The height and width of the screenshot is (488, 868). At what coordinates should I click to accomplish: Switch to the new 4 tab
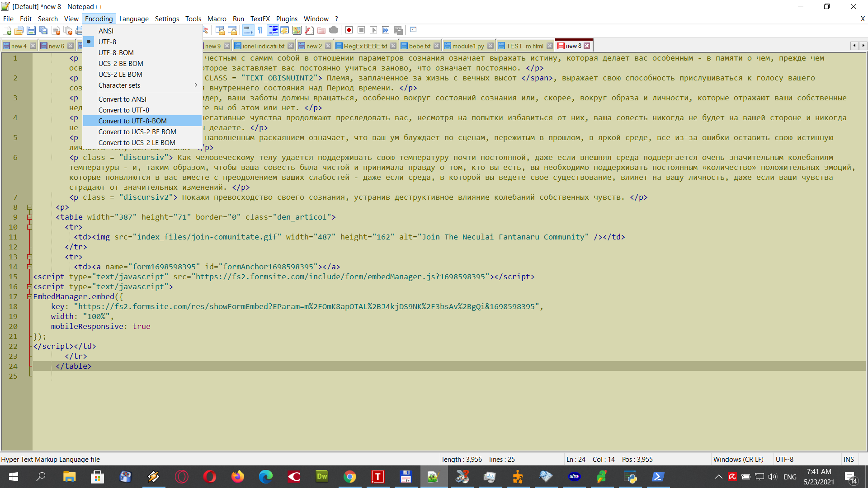point(19,46)
